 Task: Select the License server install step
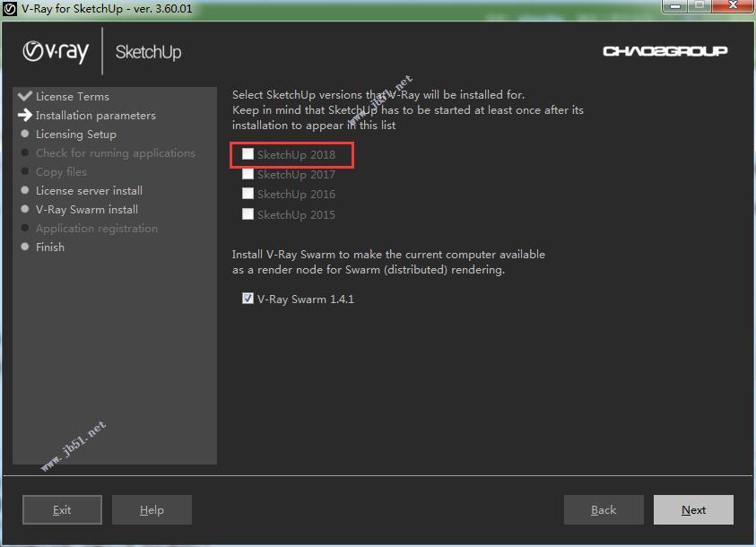click(x=89, y=190)
